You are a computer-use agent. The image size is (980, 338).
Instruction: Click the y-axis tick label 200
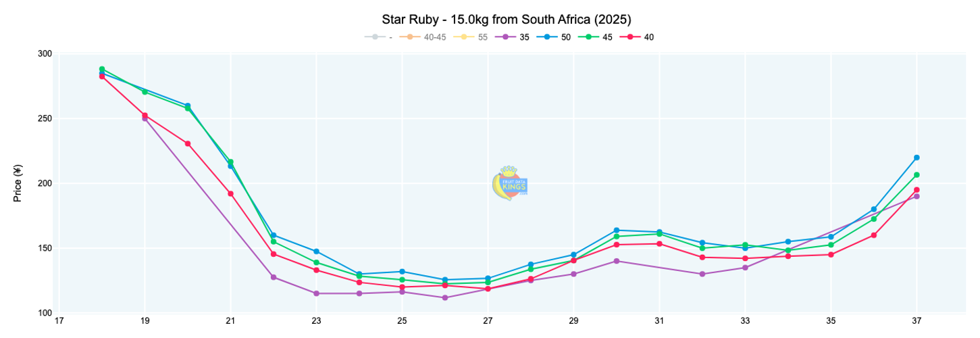pos(45,183)
